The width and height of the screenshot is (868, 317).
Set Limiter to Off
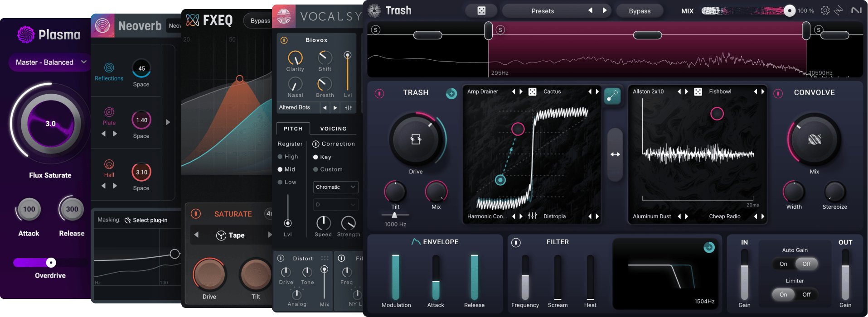806,294
